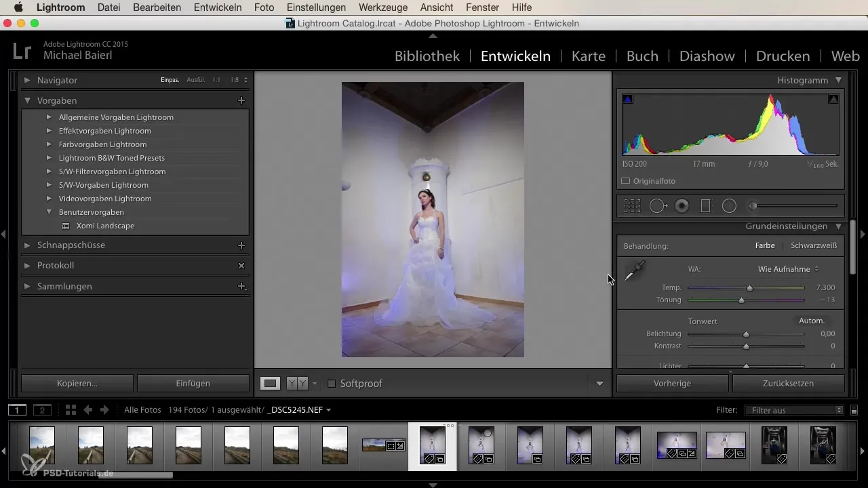Expand Farbvorgaben Lightroom folder
The height and width of the screenshot is (488, 868).
coord(49,144)
